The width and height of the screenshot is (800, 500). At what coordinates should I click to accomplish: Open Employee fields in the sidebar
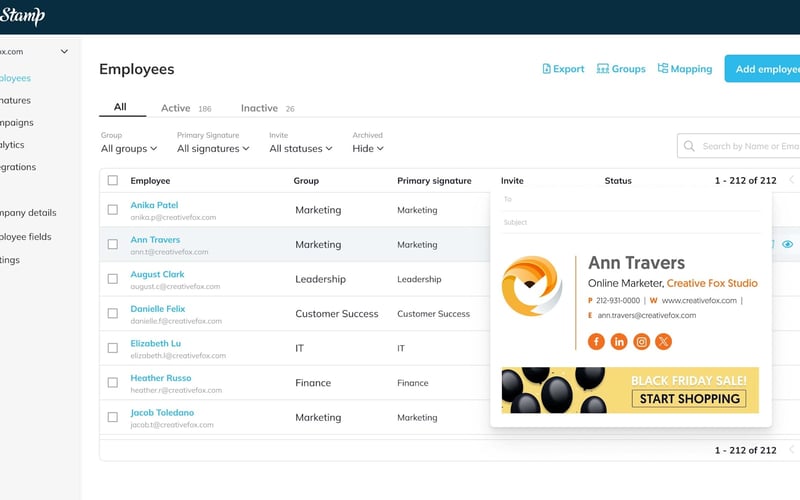pos(26,237)
